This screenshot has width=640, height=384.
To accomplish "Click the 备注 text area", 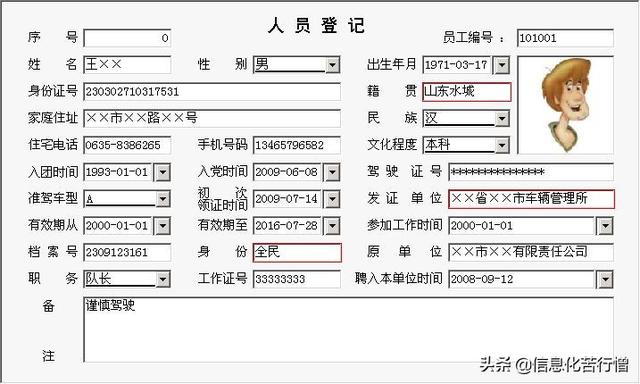I will click(x=348, y=330).
